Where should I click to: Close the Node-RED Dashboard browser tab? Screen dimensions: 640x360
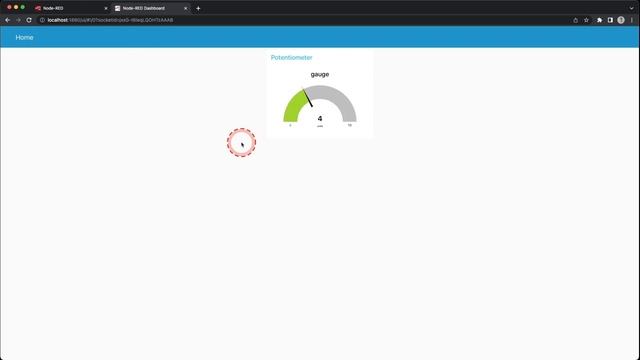click(185, 8)
